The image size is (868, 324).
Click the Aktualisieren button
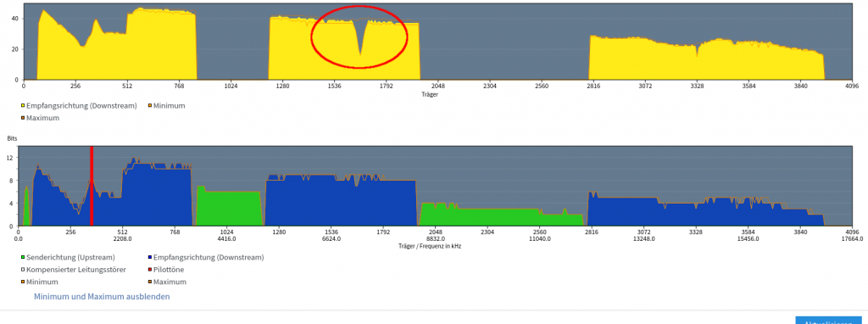[832, 321]
